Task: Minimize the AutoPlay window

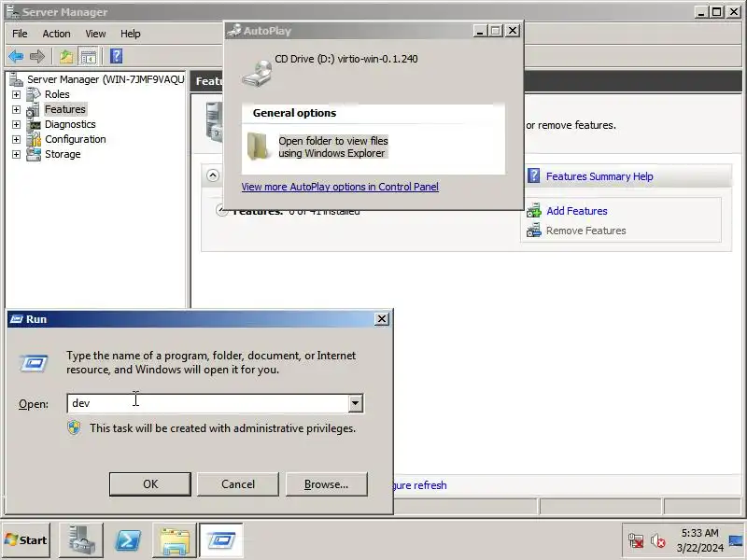Action: [x=480, y=31]
